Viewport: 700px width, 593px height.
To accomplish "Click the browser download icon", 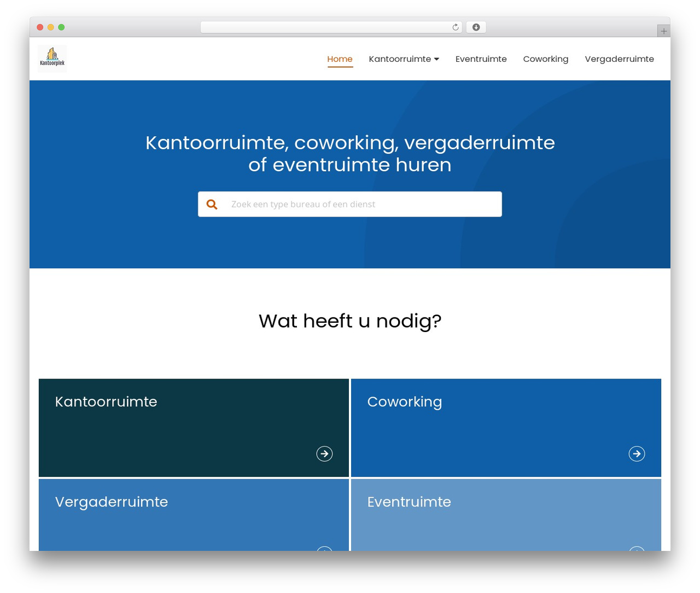I will (x=476, y=27).
